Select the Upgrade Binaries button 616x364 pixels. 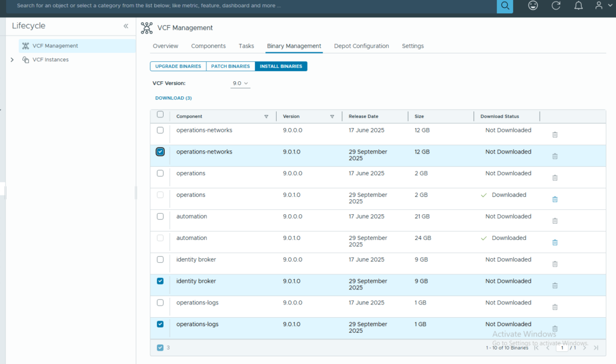click(178, 66)
